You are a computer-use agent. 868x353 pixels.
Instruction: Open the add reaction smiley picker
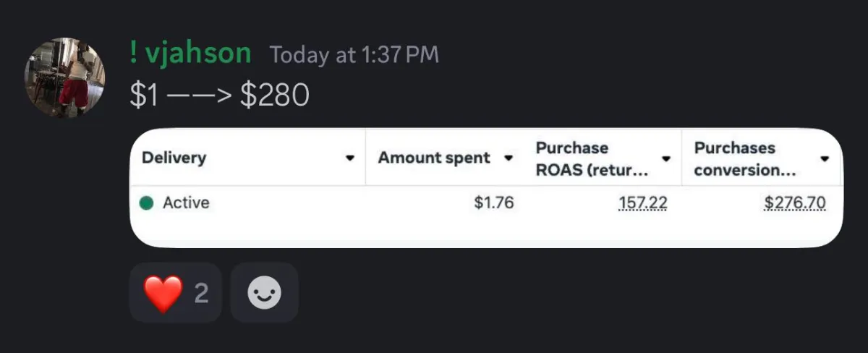264,293
